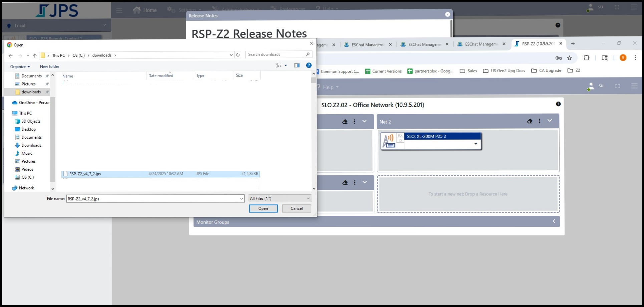Open CA Upgrade bookmark folder
Image resolution: width=644 pixels, height=307 pixels.
pyautogui.click(x=546, y=70)
